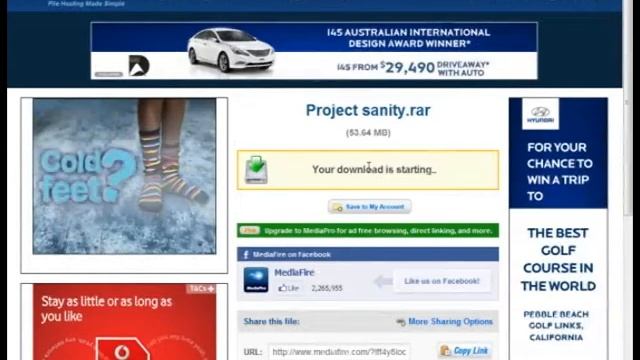Click the (53.64 MB) file size text
The width and height of the screenshot is (640, 360).
tap(368, 133)
